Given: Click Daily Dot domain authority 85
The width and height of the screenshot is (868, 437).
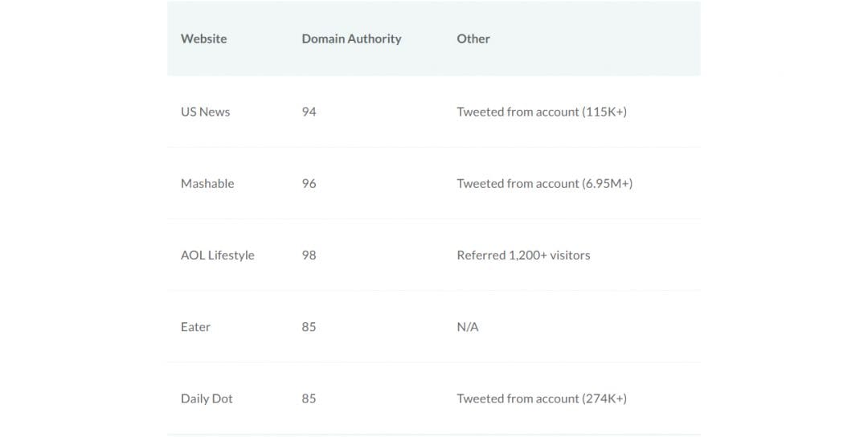Looking at the screenshot, I should pyautogui.click(x=309, y=398).
